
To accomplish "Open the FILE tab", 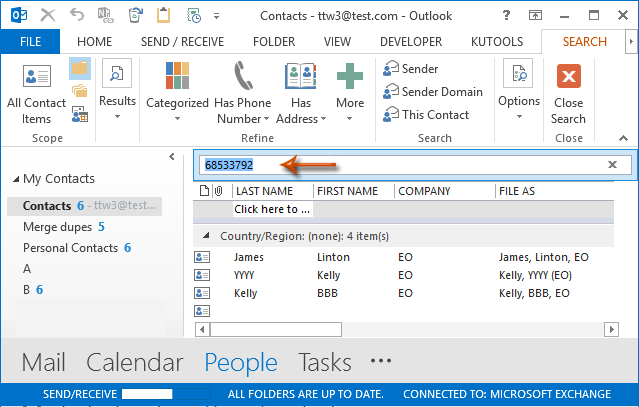I will pyautogui.click(x=30, y=42).
